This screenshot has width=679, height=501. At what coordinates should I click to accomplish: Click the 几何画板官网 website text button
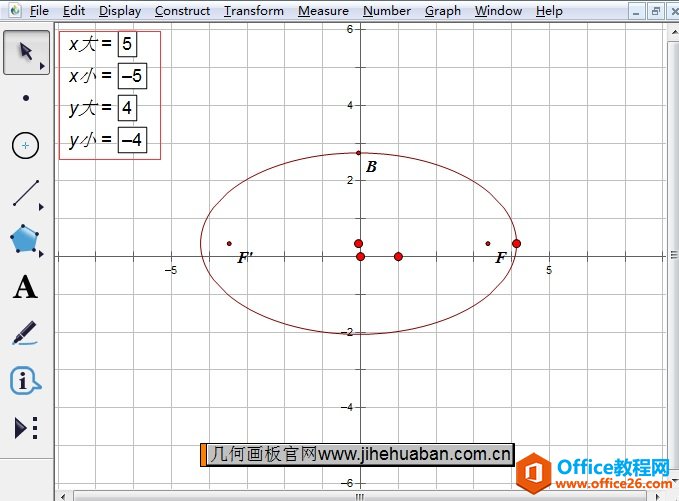point(357,455)
